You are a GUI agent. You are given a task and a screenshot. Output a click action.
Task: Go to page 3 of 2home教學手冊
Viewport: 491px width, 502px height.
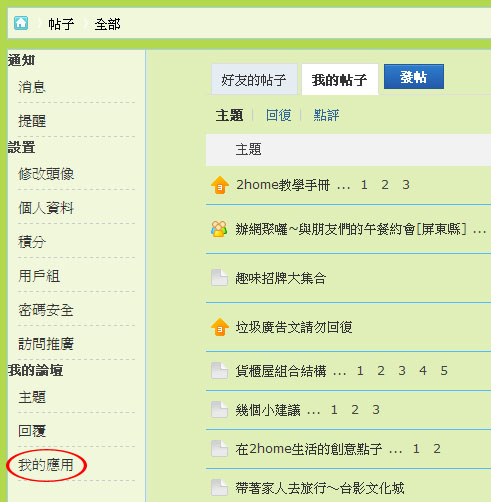click(406, 185)
